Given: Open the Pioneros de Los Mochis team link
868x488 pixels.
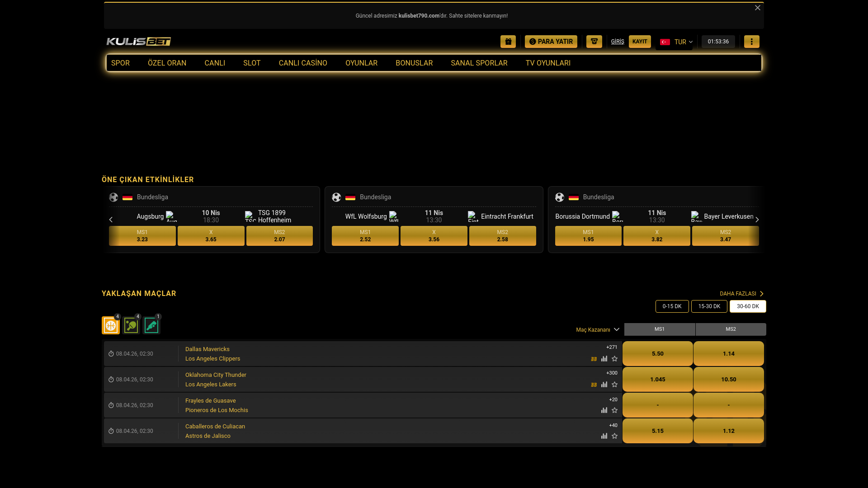Looking at the screenshot, I should pyautogui.click(x=217, y=410).
